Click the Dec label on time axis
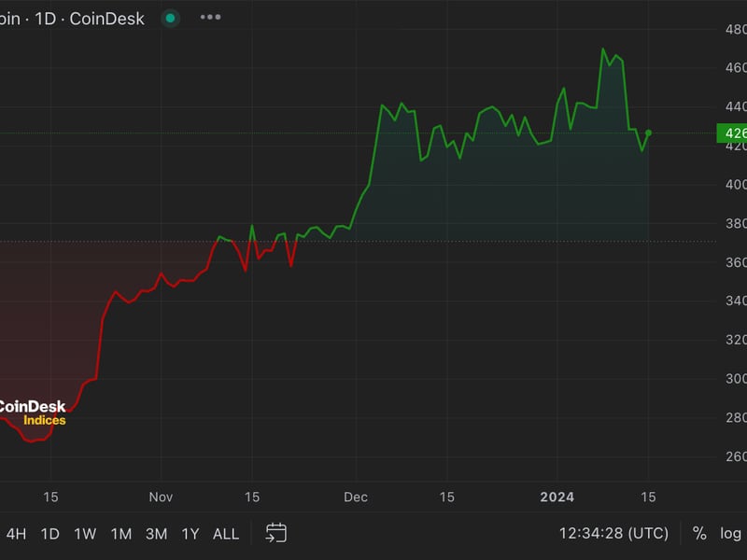Screen dimensions: 747x560 (355, 497)
